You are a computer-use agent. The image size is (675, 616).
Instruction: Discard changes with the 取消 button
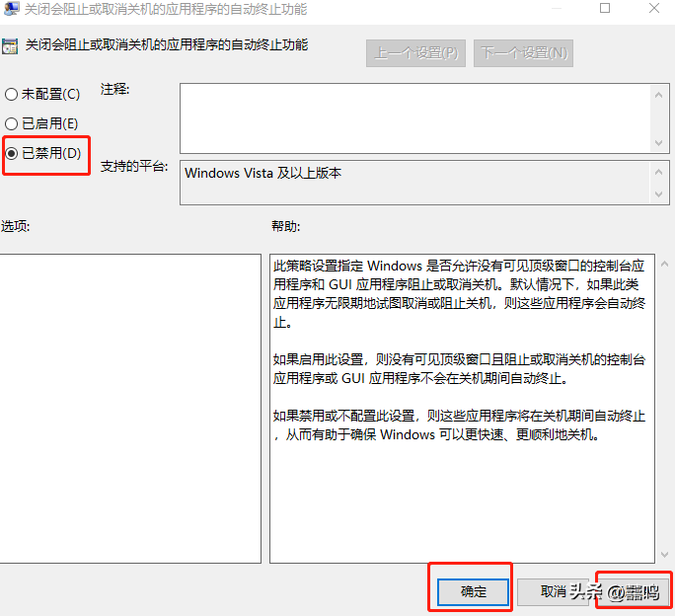click(x=553, y=591)
